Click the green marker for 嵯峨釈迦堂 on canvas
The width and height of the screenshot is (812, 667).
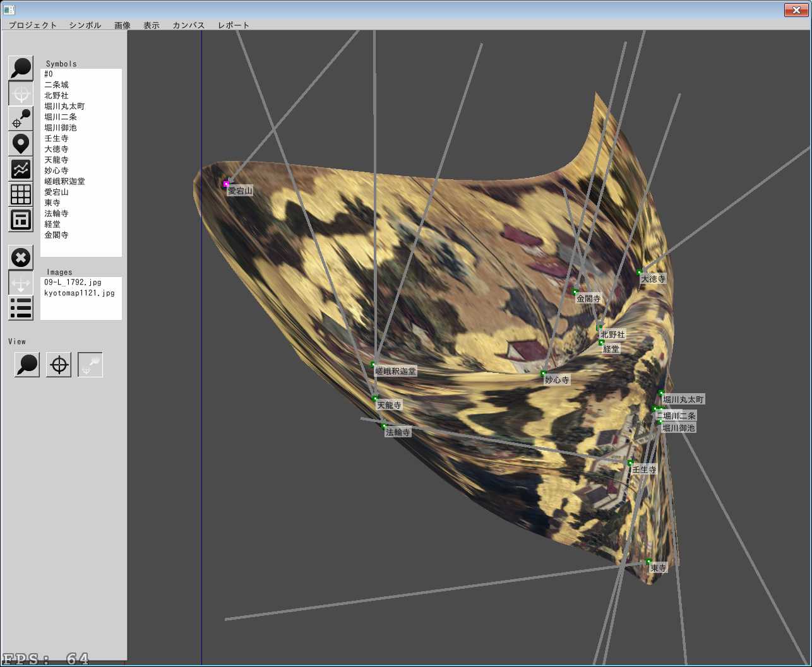pyautogui.click(x=373, y=364)
